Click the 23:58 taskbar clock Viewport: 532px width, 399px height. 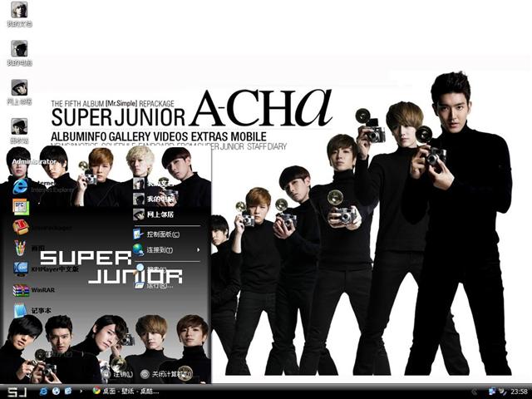519,392
